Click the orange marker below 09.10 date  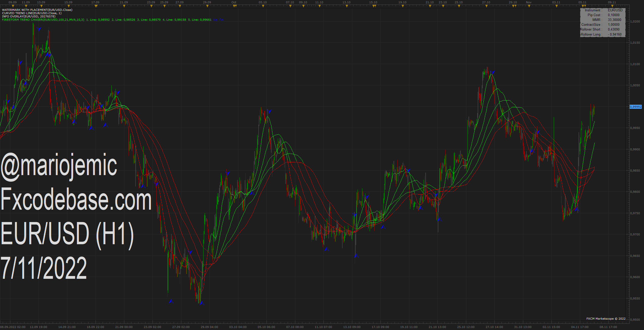(x=303, y=6)
